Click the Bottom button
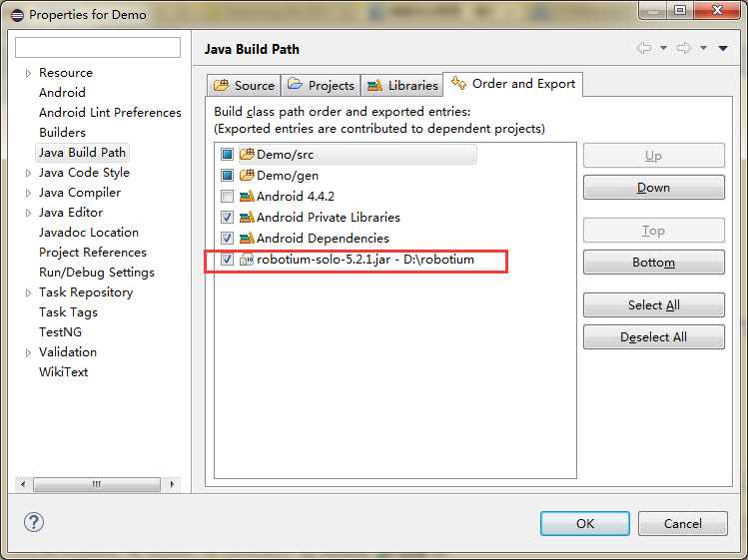Viewport: 748px width, 560px height. coord(653,263)
